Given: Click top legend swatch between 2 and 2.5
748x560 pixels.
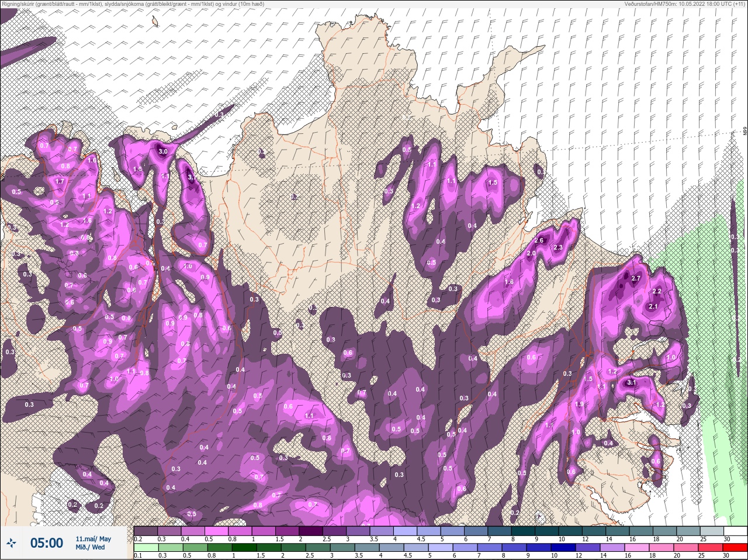Looking at the screenshot, I should click(311, 530).
